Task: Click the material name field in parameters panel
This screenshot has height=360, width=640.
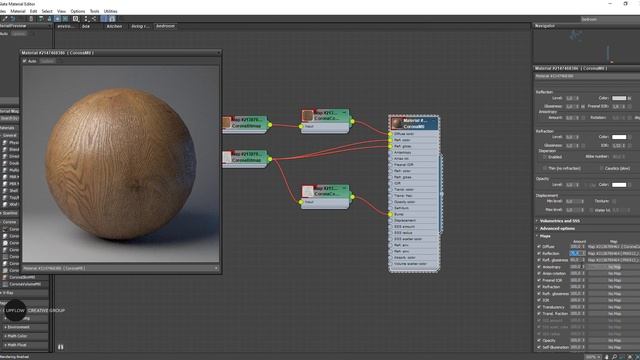Action: 587,76
